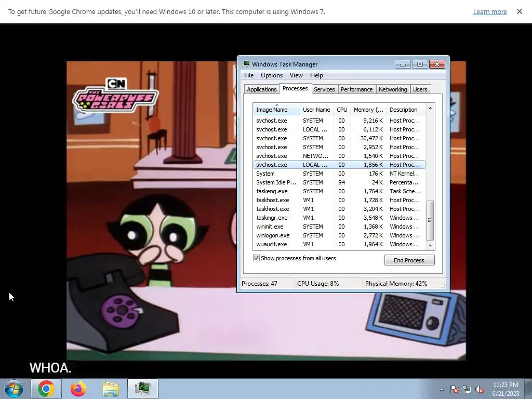Close the Windows Task Manager window
This screenshot has height=399, width=532.
437,64
